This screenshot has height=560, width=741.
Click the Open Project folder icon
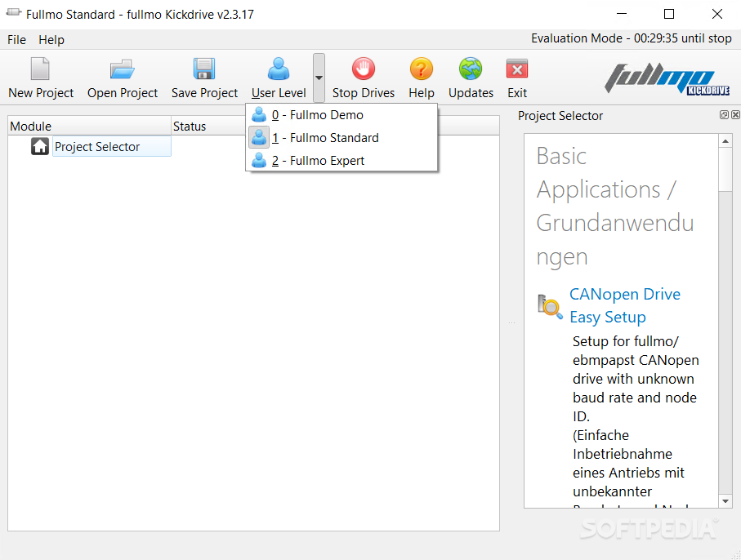click(123, 69)
